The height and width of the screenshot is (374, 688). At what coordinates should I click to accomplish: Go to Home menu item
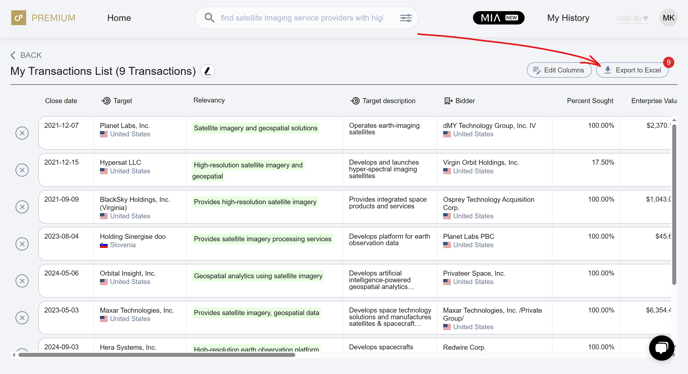click(x=119, y=18)
